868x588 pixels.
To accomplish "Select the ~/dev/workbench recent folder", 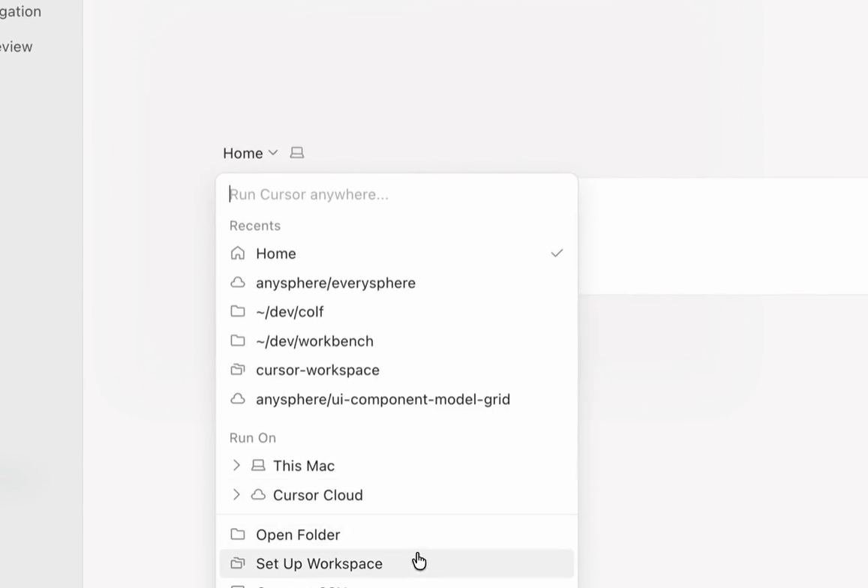I will [x=396, y=340].
